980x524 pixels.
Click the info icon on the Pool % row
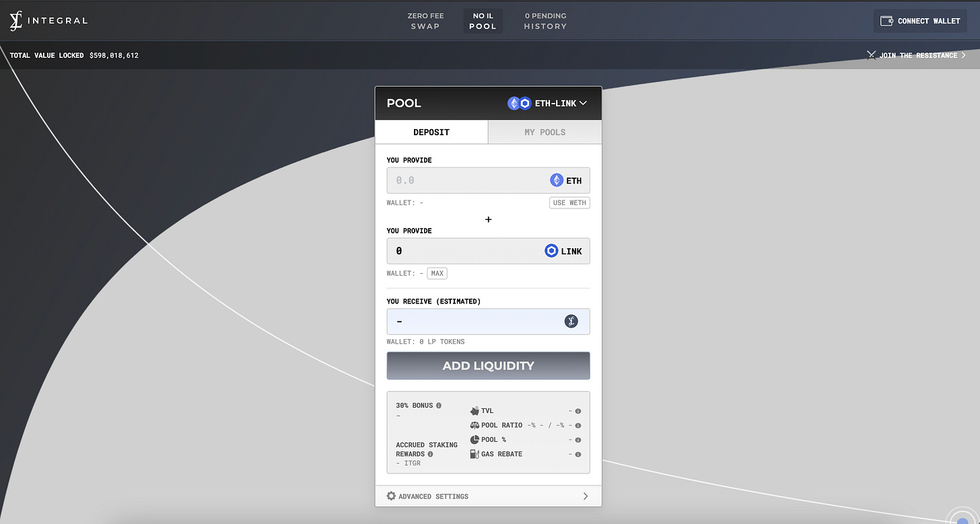(578, 440)
